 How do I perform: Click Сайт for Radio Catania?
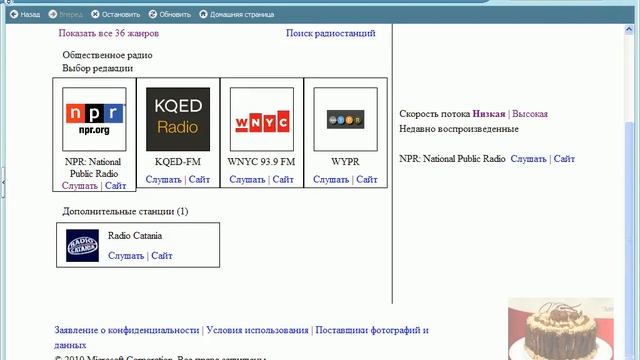pos(162,256)
